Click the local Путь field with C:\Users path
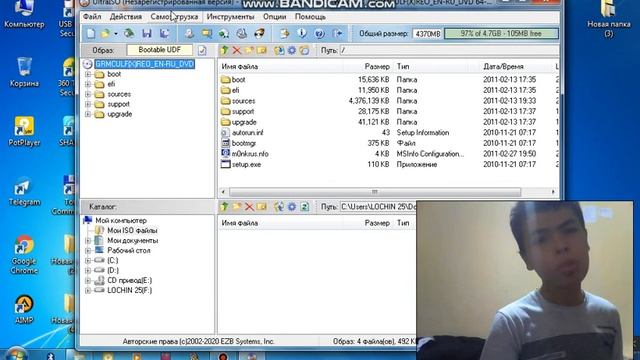The width and height of the screenshot is (640, 360). [378, 207]
